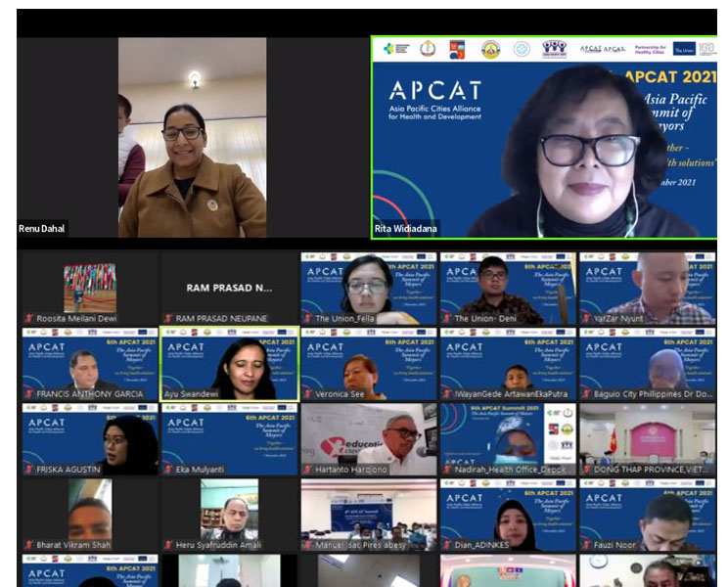Click the 'Baguio City Philippines Dr Do...' label
The height and width of the screenshot is (587, 728).
pos(653,394)
